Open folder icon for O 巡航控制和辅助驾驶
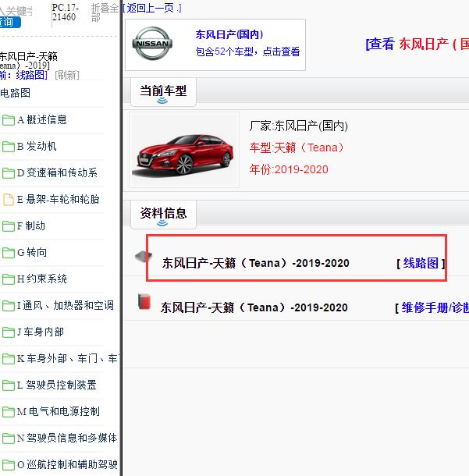 (x=9, y=465)
